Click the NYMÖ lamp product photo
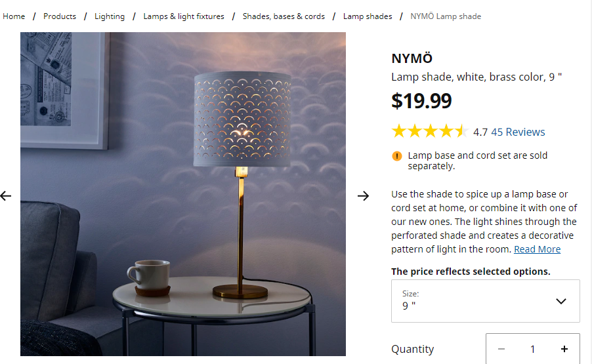This screenshot has width=592, height=364. pyautogui.click(x=183, y=194)
